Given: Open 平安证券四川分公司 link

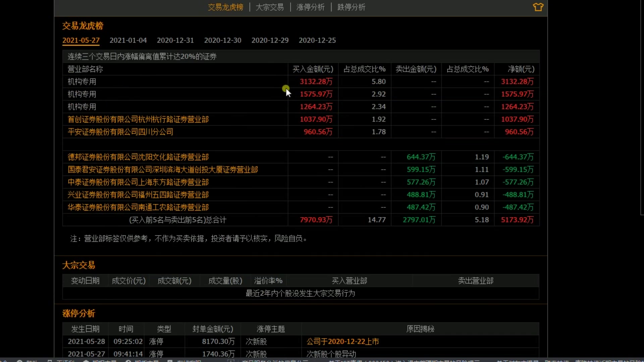Looking at the screenshot, I should click(x=120, y=132).
